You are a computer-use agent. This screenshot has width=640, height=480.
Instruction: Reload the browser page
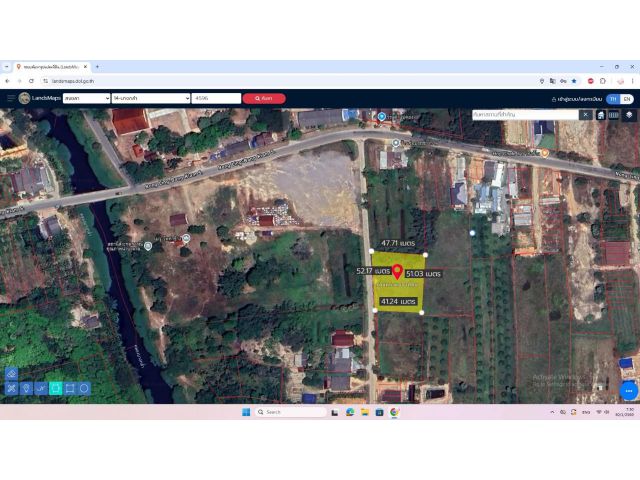pyautogui.click(x=31, y=81)
